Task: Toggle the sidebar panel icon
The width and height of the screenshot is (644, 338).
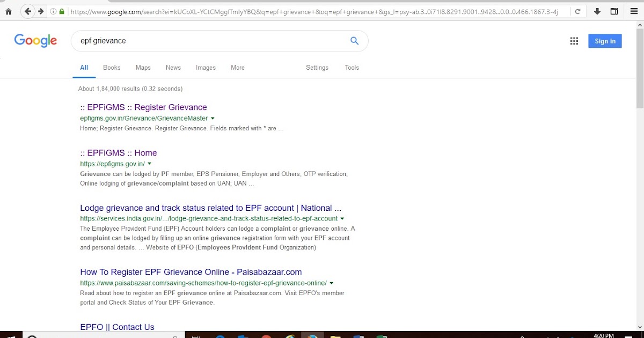Action: [x=614, y=11]
